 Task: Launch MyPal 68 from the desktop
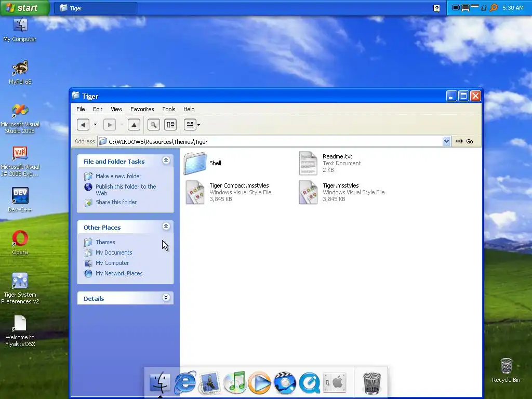pyautogui.click(x=20, y=72)
